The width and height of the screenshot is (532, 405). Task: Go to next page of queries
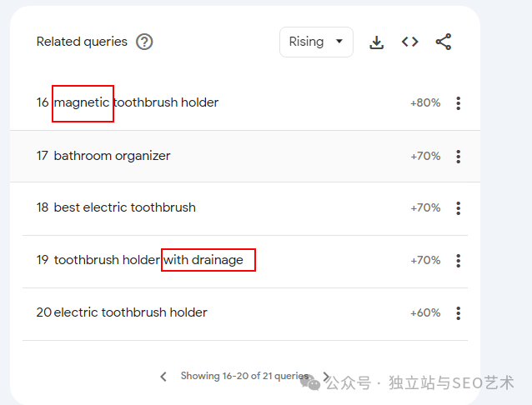click(326, 377)
